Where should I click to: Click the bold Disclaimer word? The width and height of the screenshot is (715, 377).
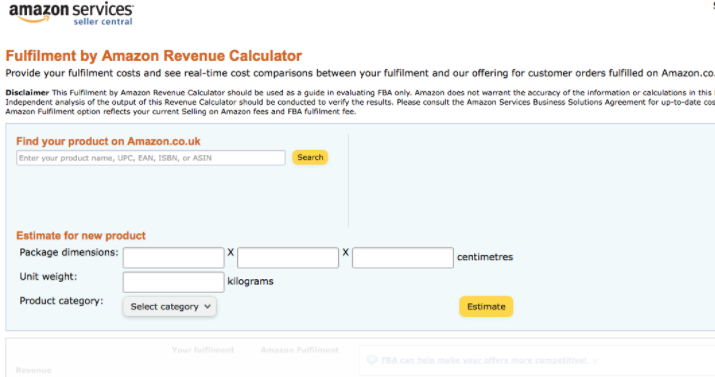pyautogui.click(x=27, y=93)
